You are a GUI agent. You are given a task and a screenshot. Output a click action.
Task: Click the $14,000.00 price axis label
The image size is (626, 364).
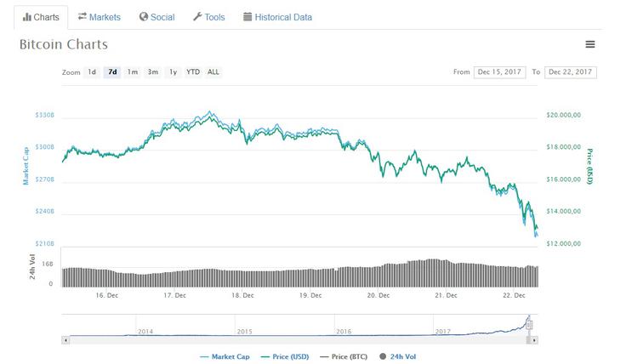click(564, 211)
